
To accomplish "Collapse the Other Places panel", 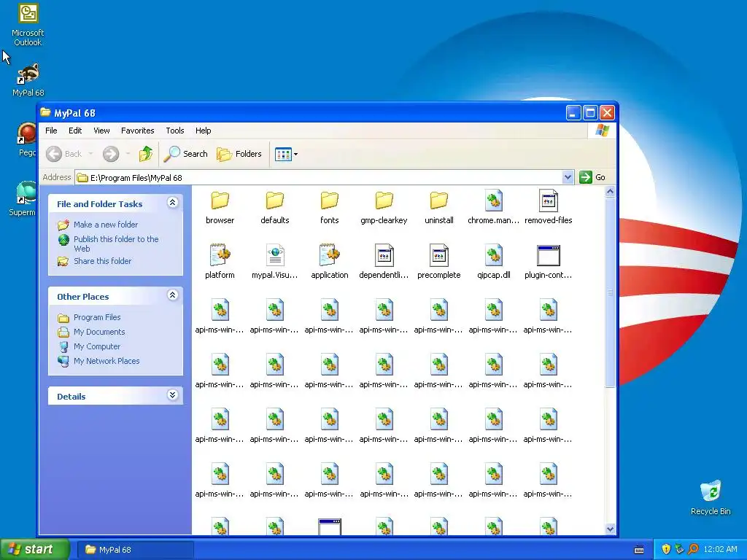I will point(172,295).
